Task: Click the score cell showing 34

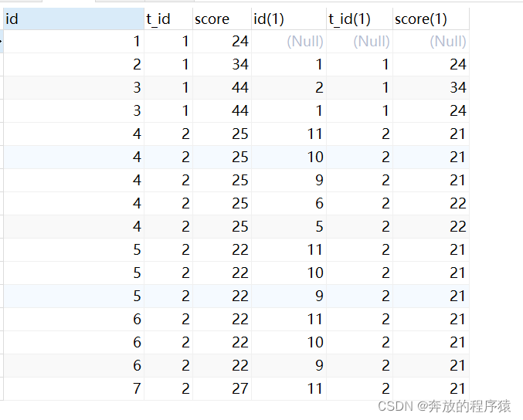Action: coord(239,65)
